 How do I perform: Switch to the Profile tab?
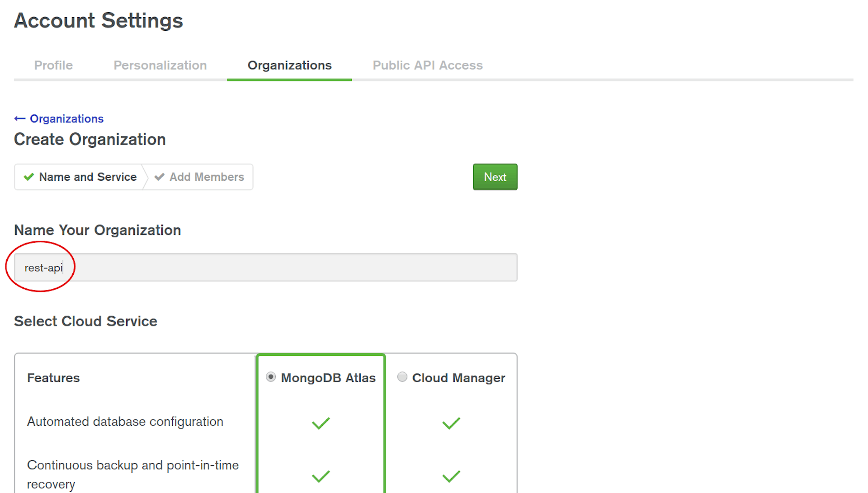click(53, 65)
